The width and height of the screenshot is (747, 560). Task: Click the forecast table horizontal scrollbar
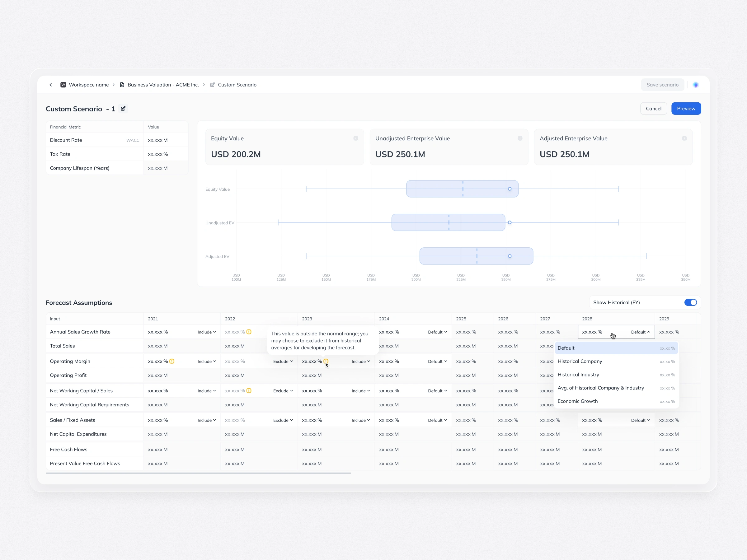pyautogui.click(x=198, y=473)
